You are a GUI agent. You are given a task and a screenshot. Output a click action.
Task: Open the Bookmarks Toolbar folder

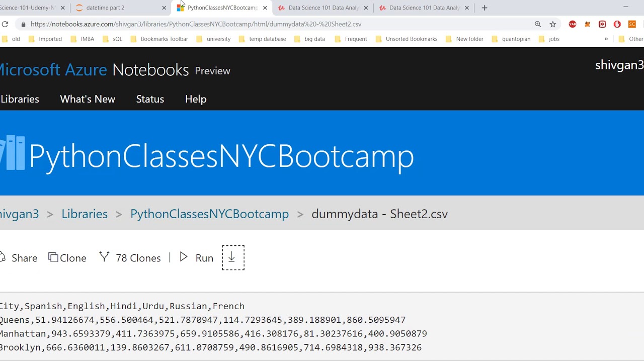[159, 39]
